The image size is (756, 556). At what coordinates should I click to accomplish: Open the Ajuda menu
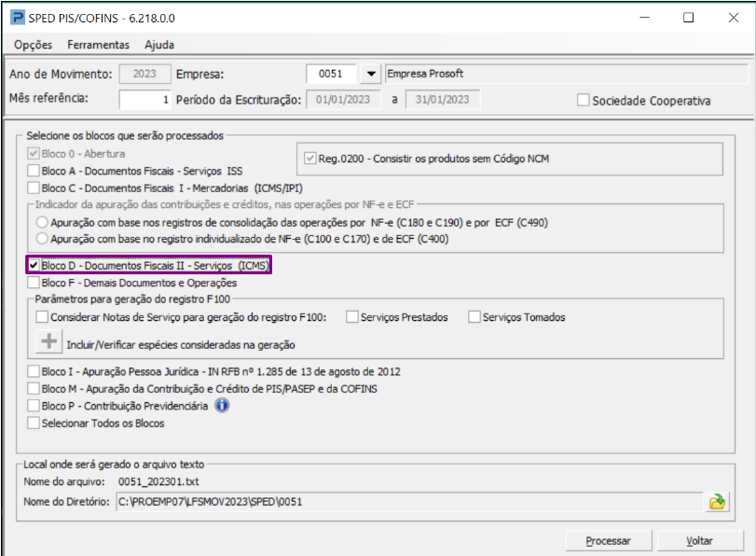159,45
